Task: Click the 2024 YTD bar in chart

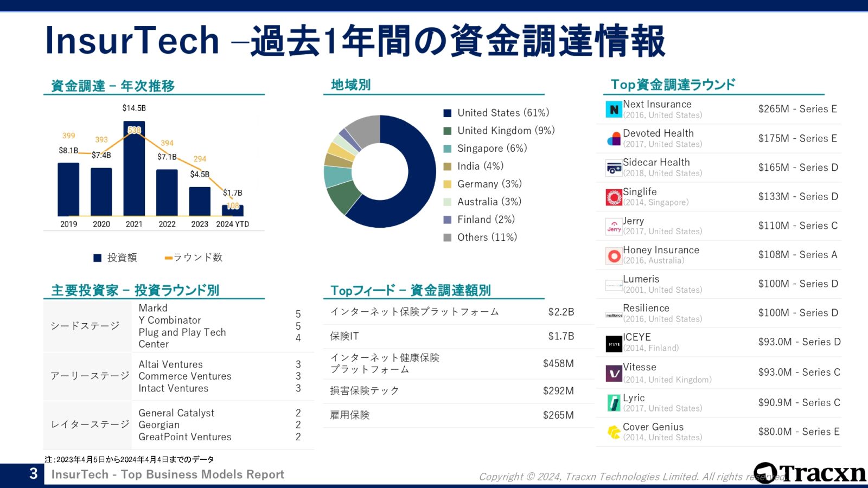Action: tap(233, 210)
